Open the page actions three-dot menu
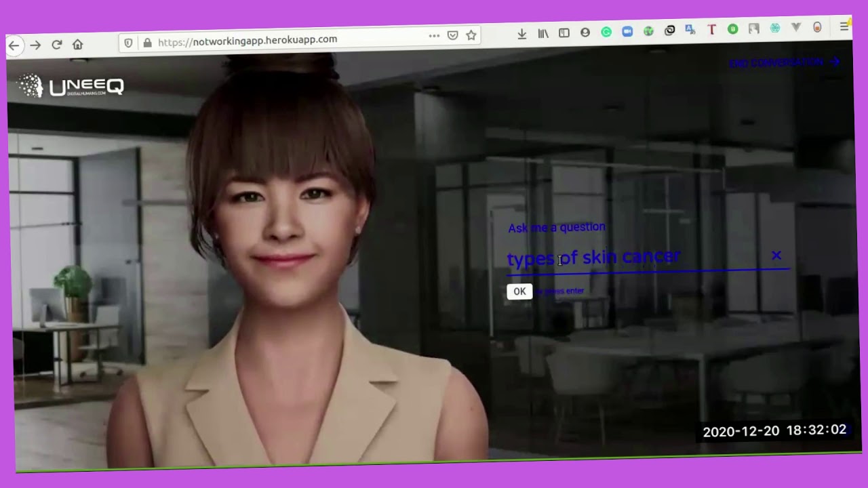 (434, 35)
